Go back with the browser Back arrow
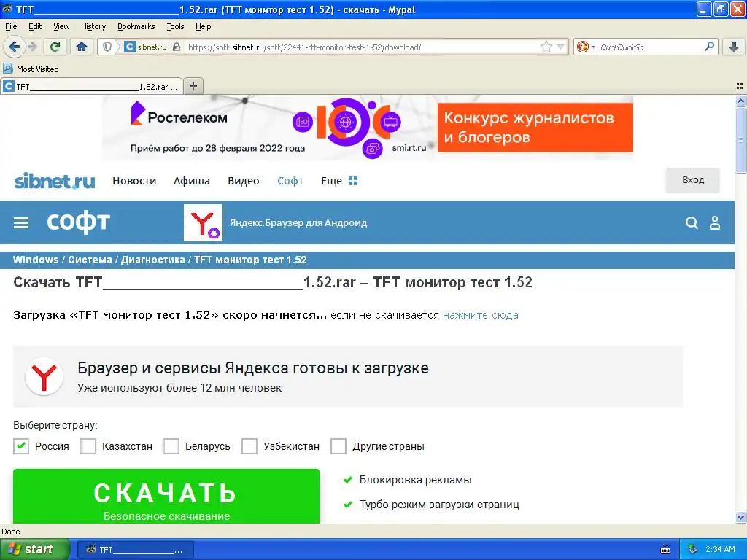This screenshot has height=560, width=747. pos(14,47)
